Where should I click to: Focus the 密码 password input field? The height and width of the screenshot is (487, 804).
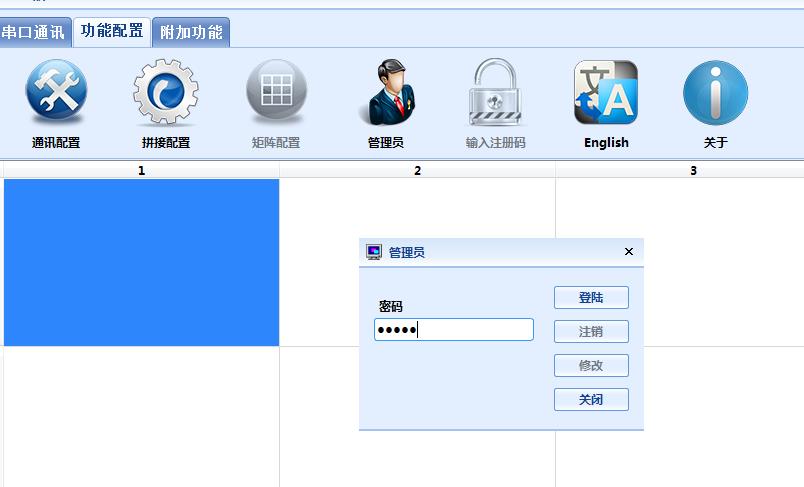point(454,330)
